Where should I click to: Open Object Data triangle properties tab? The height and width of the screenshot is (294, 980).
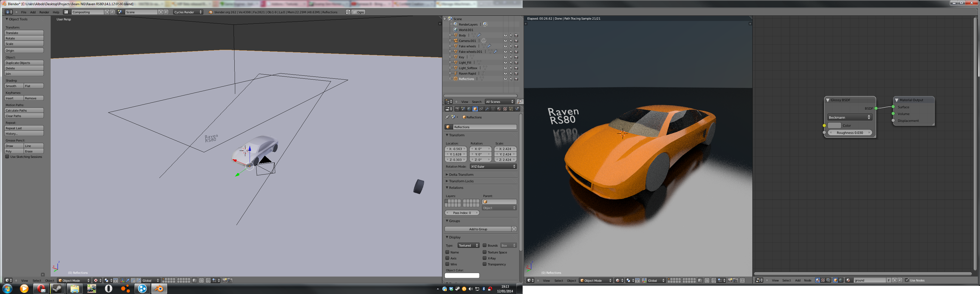point(493,109)
